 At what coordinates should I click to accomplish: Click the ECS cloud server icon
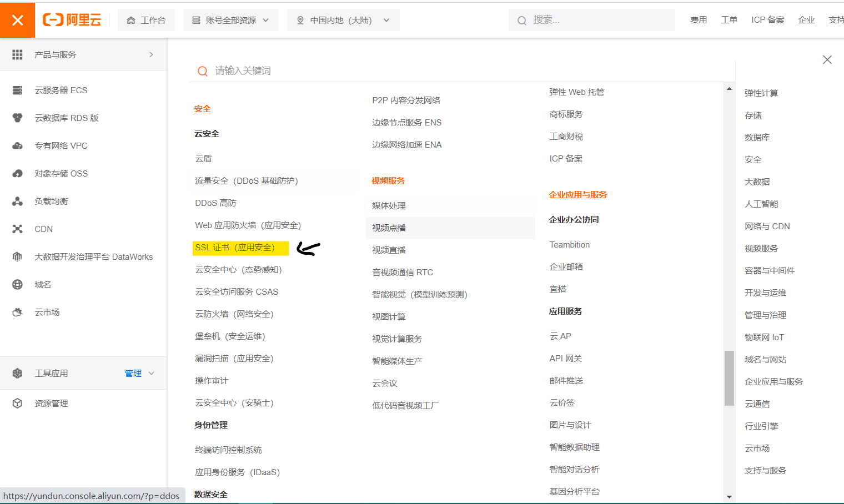(18, 90)
